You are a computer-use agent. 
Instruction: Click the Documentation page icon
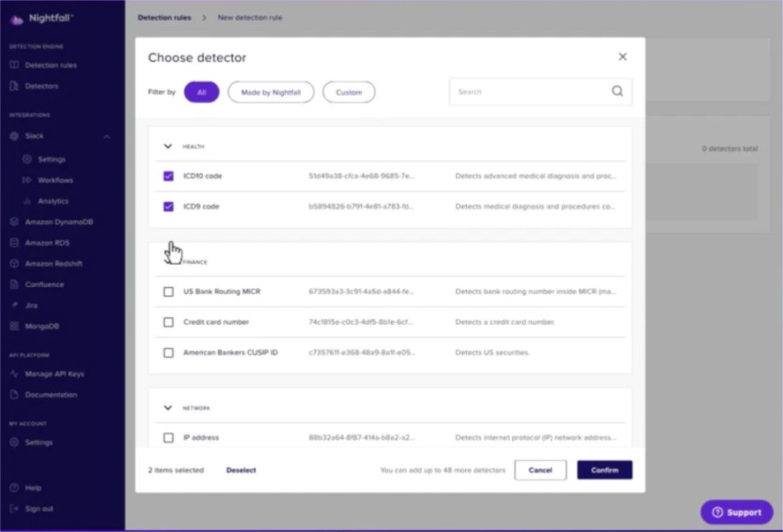[14, 394]
